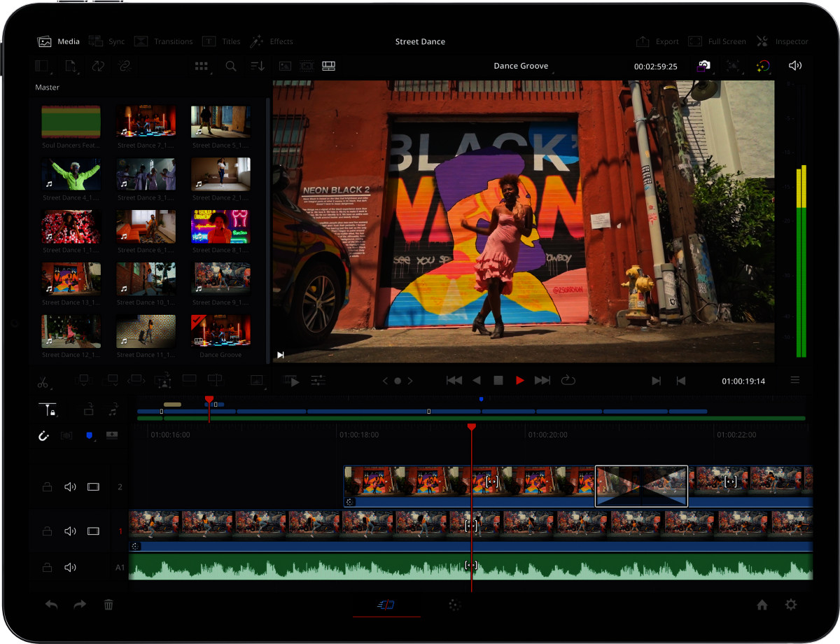This screenshot has height=644, width=840.
Task: Open the import media dropdown
Action: pyautogui.click(x=71, y=66)
